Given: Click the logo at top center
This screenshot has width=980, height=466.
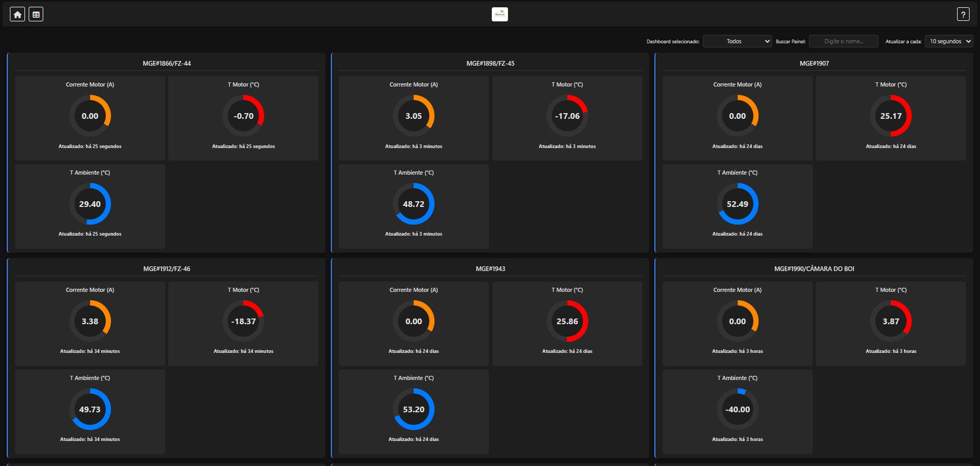Looking at the screenshot, I should [500, 14].
